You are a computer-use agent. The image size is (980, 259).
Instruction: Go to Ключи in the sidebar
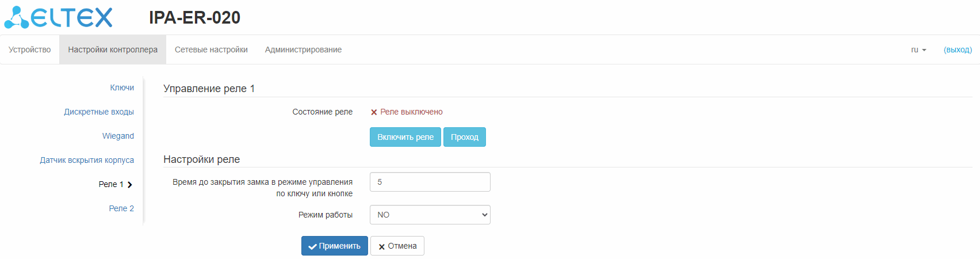(122, 87)
